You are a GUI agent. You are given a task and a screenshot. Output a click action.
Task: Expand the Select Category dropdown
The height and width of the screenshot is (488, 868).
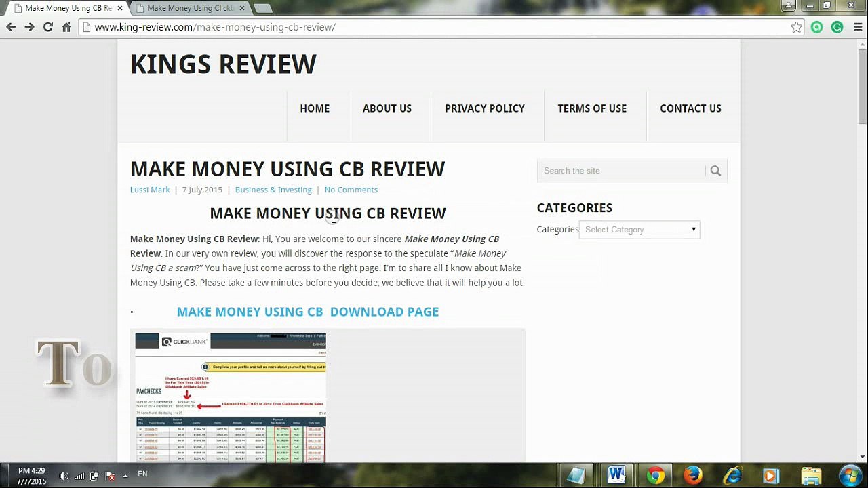tap(639, 230)
